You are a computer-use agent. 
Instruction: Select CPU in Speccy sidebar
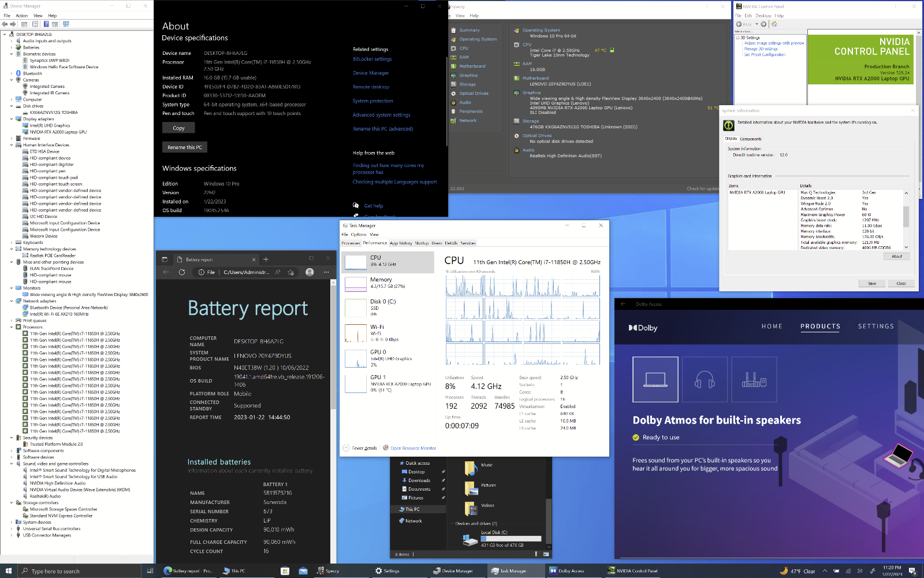(463, 48)
